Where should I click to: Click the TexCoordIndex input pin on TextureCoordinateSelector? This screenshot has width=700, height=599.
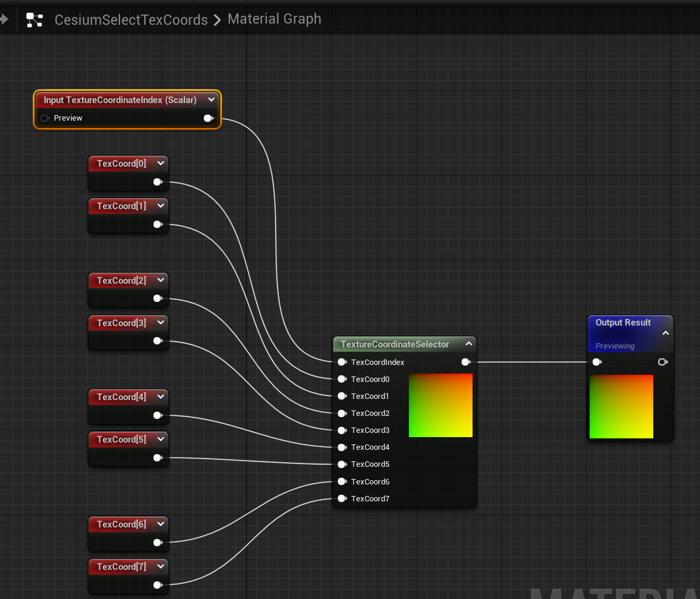coord(342,362)
